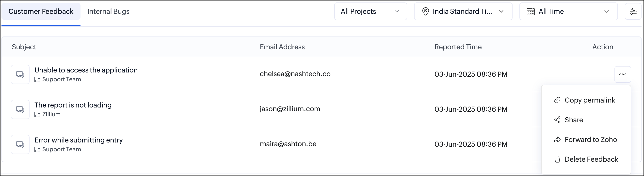Click feedback icon for 'Error while submitting entry'
The width and height of the screenshot is (644, 176).
pos(20,144)
